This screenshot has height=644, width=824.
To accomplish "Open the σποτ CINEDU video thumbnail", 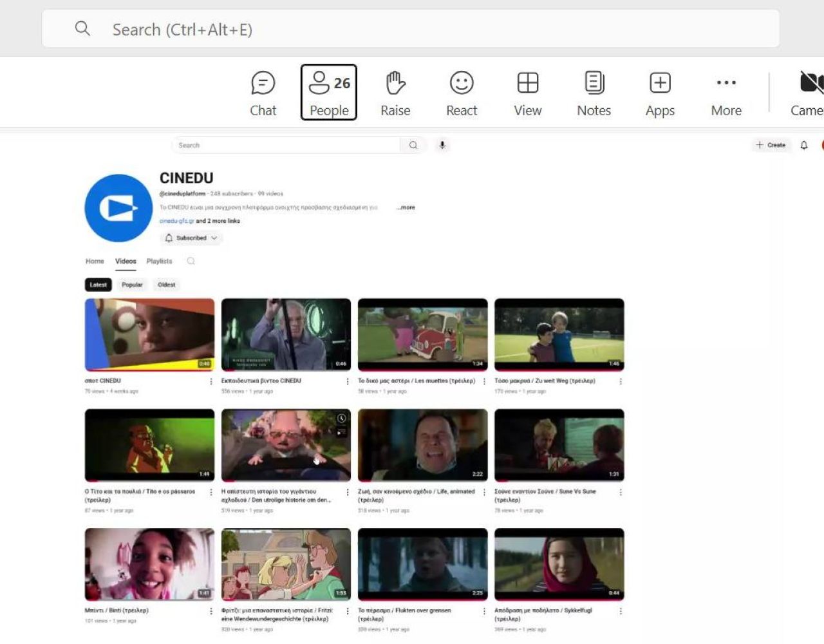I will coord(149,334).
